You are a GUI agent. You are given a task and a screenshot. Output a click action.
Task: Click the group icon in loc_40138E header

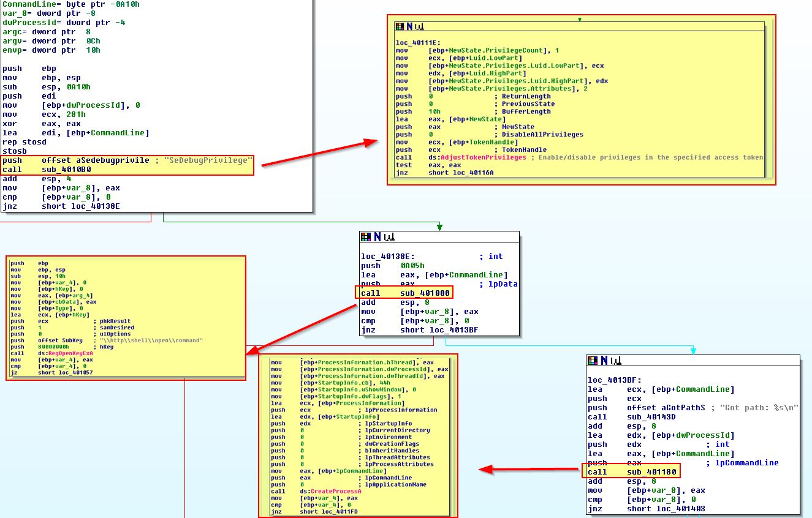click(x=389, y=236)
